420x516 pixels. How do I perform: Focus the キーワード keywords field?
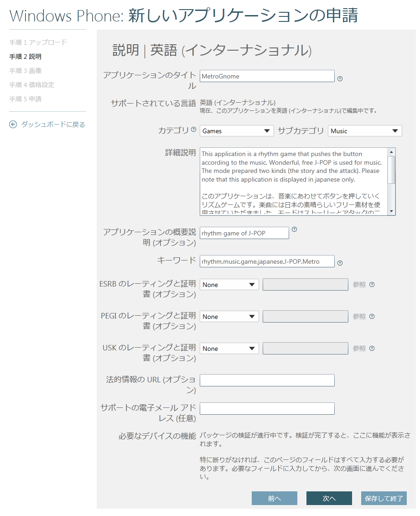[267, 261]
